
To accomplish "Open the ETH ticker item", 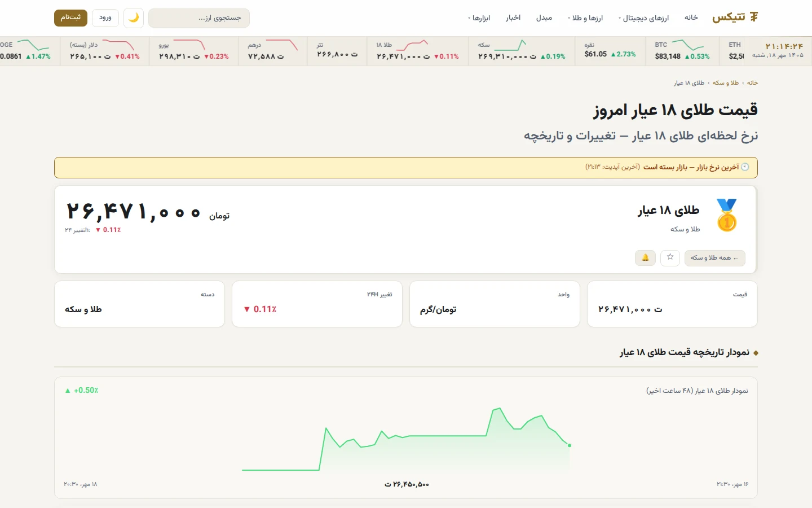I will pos(732,51).
